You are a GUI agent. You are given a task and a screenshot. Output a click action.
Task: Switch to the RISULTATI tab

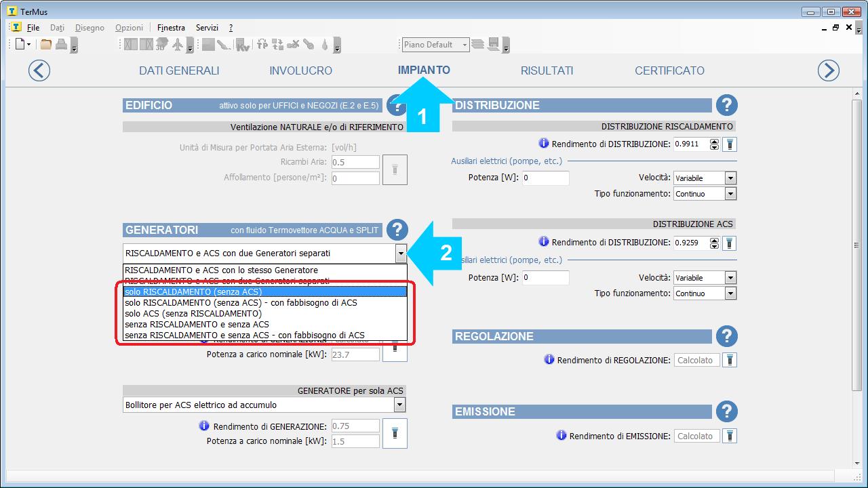[547, 70]
